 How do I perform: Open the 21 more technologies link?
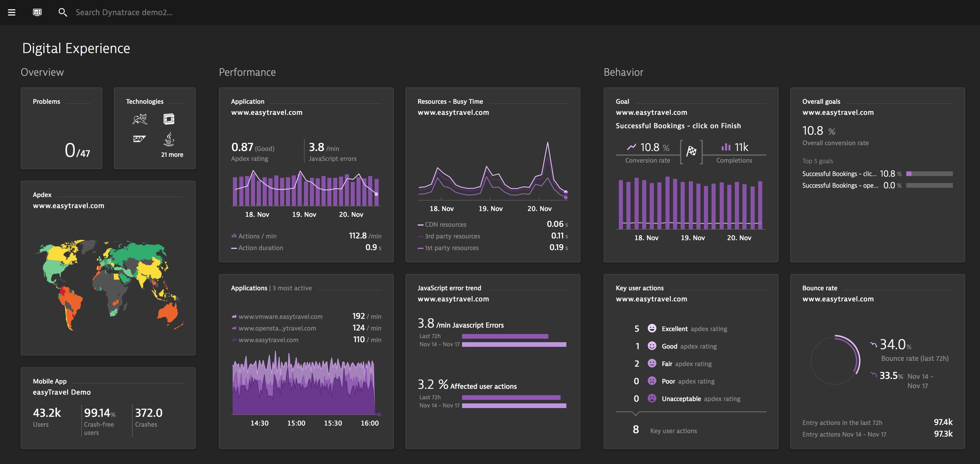(x=172, y=155)
